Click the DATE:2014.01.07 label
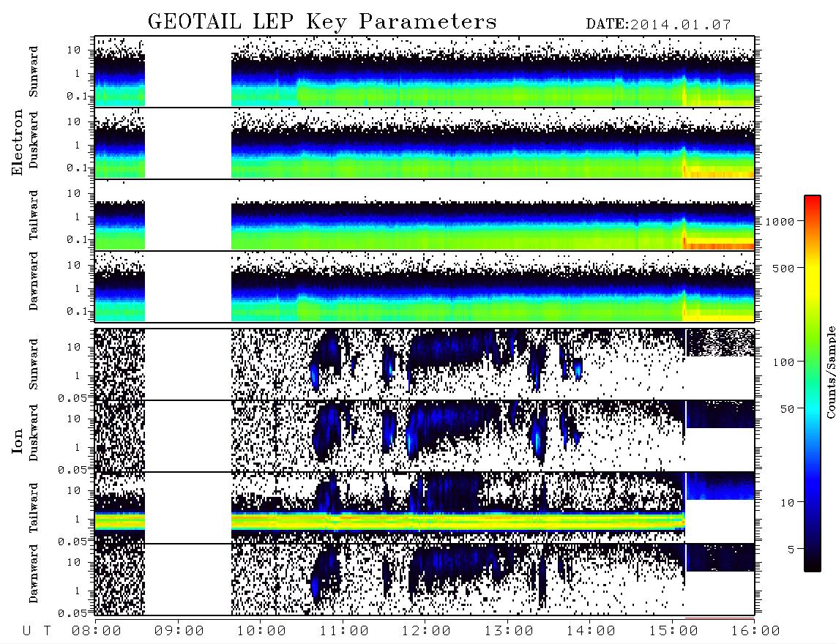The image size is (836, 644). coord(658,25)
